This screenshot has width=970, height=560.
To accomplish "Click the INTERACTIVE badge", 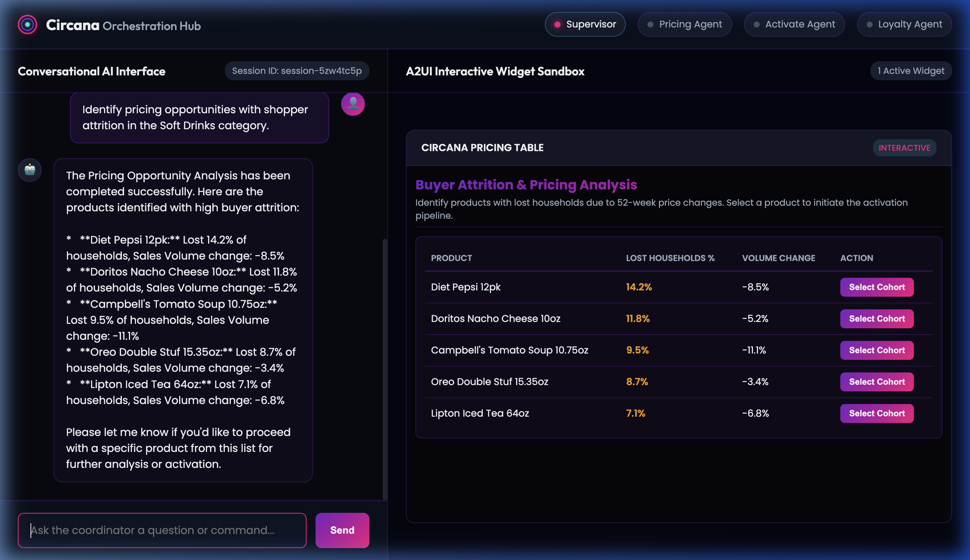I will point(904,148).
